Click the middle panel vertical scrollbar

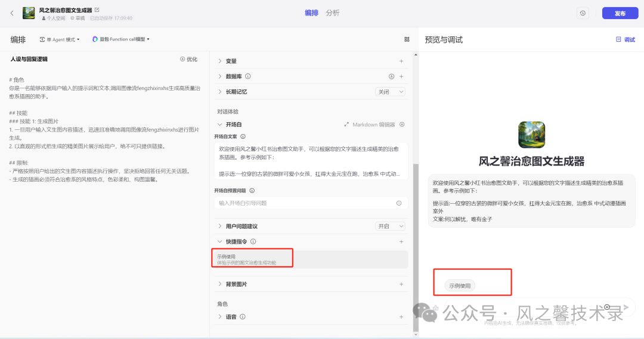(416, 246)
